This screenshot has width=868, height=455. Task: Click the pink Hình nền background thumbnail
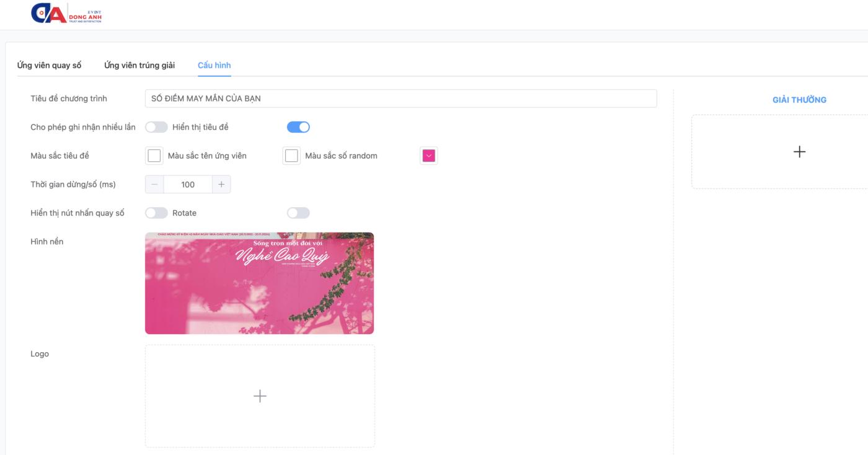pos(259,283)
